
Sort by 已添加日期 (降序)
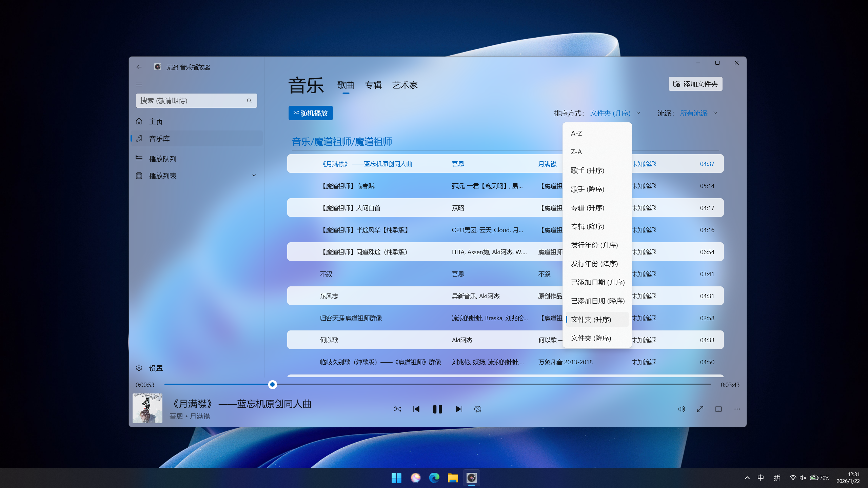pos(597,301)
